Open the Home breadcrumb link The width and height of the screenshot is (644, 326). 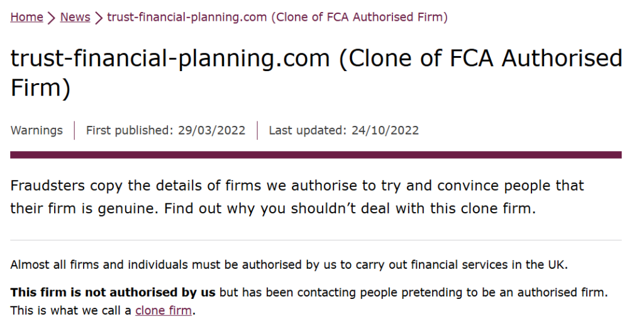pyautogui.click(x=26, y=17)
